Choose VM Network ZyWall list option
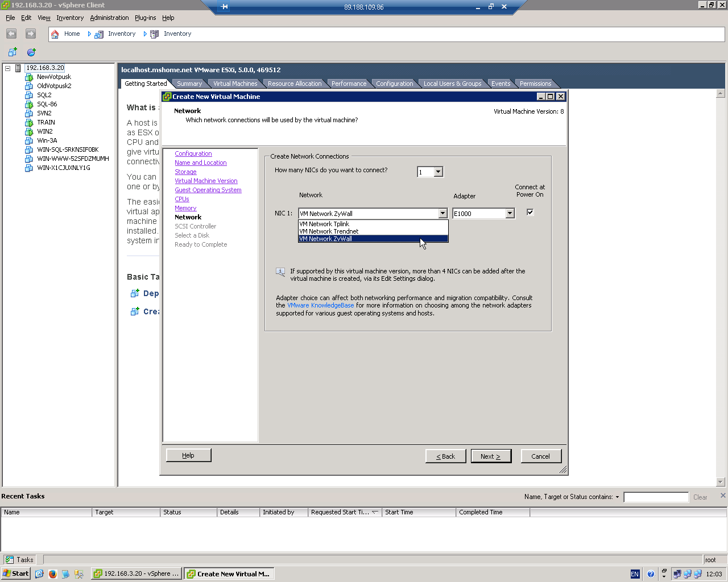 (x=373, y=239)
